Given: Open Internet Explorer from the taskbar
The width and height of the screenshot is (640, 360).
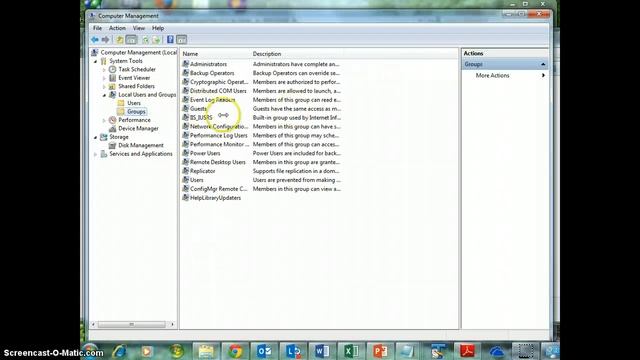Looking at the screenshot, I should 119,351.
